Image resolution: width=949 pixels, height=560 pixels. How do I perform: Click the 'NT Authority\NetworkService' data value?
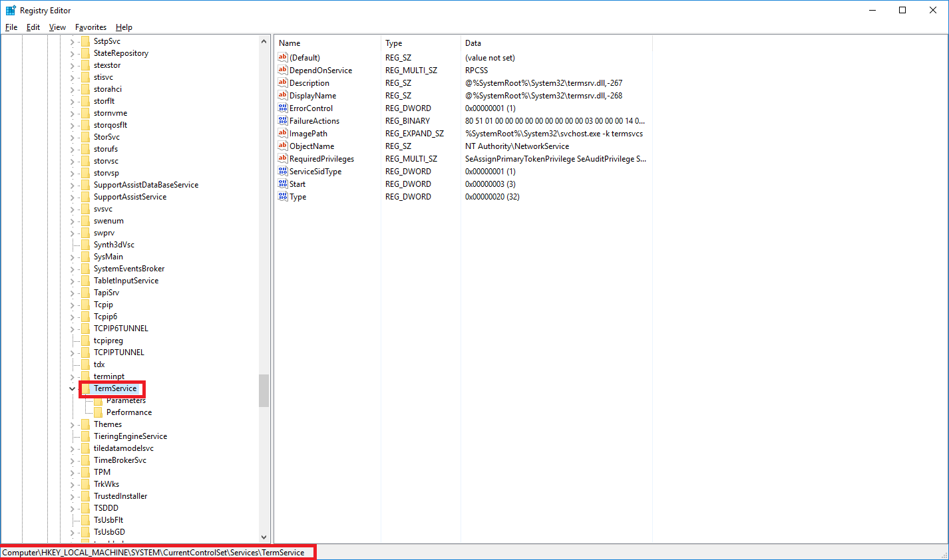[x=517, y=146]
